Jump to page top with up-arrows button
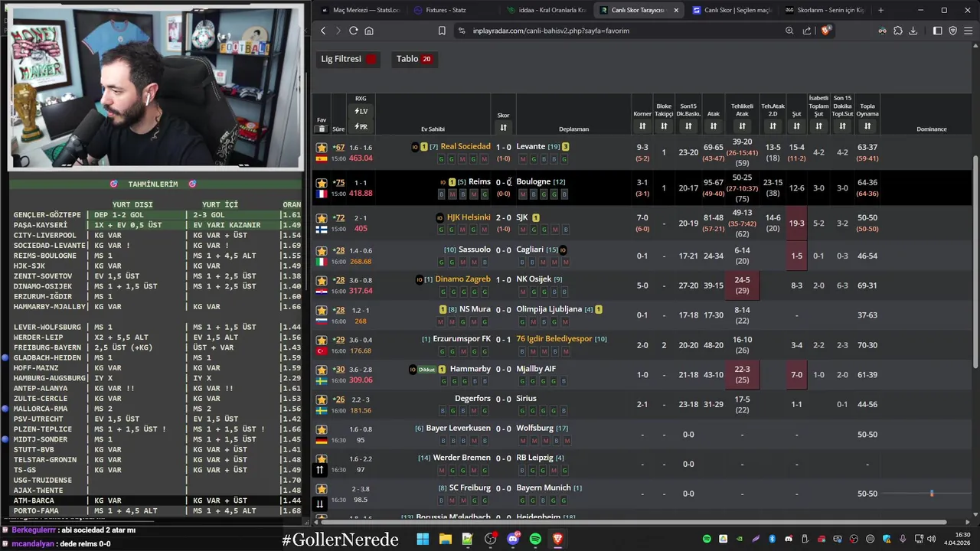980x551 pixels. (320, 470)
